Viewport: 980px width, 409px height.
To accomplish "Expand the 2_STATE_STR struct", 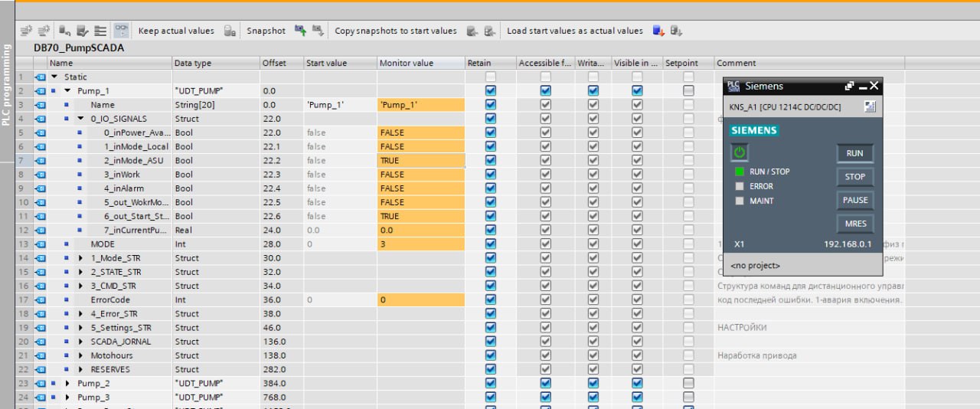I will point(81,272).
